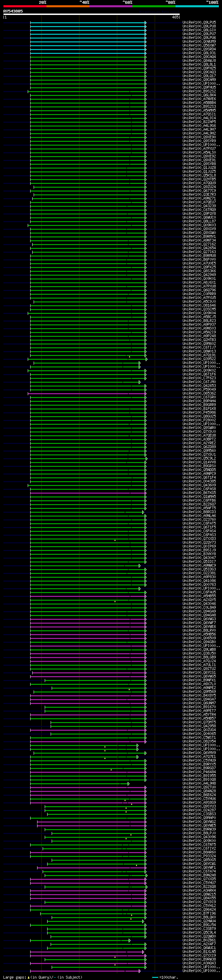222x980 pixels.
Task: Click the cyan alignment bar for Q9SRD4
Action: tap(88, 49)
